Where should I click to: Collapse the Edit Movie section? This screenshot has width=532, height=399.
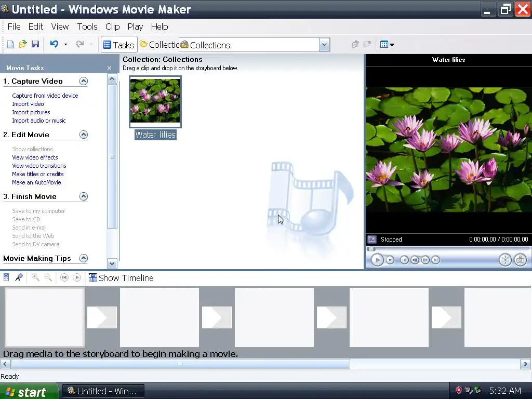(x=84, y=135)
